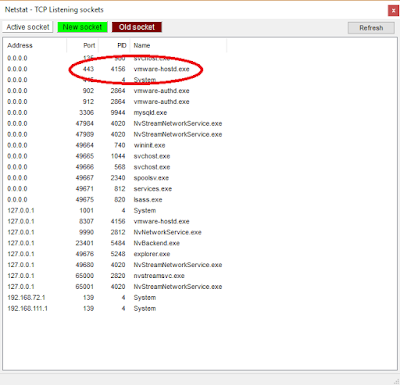Select the Active socket legend button
400x385 pixels.
click(28, 27)
